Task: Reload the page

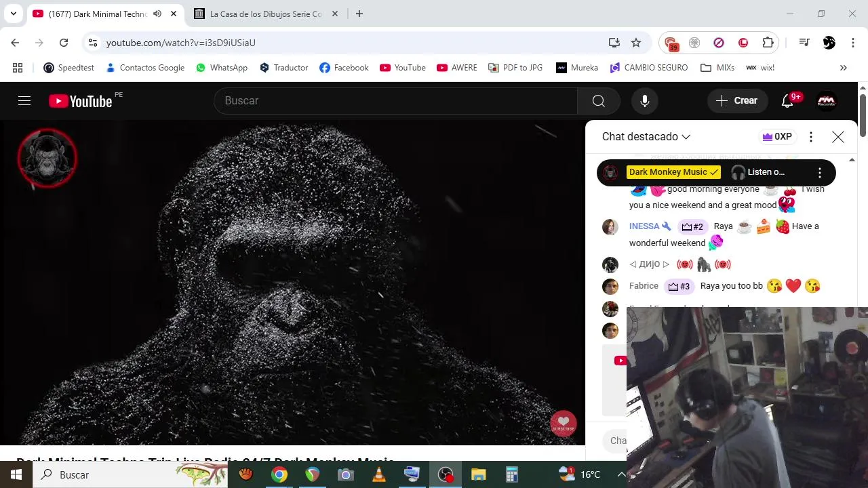Action: click(x=64, y=43)
